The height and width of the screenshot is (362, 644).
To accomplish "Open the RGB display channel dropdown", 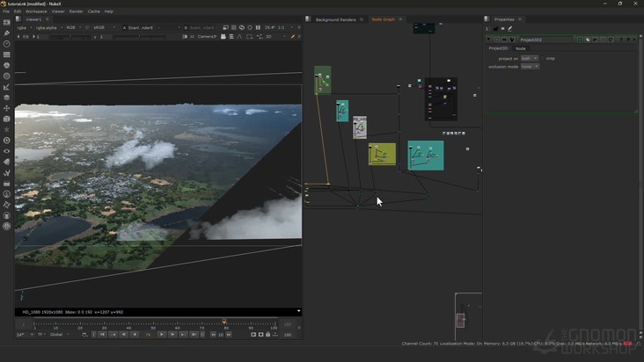I will [x=74, y=27].
